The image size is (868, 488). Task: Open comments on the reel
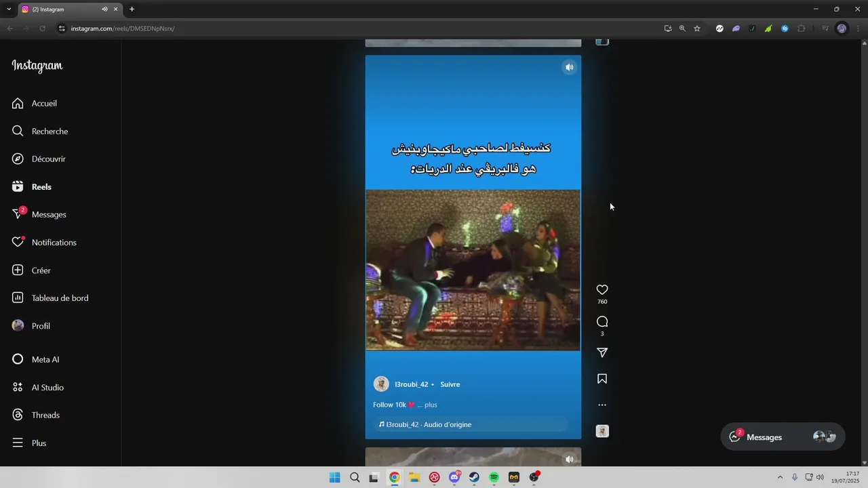click(x=602, y=321)
